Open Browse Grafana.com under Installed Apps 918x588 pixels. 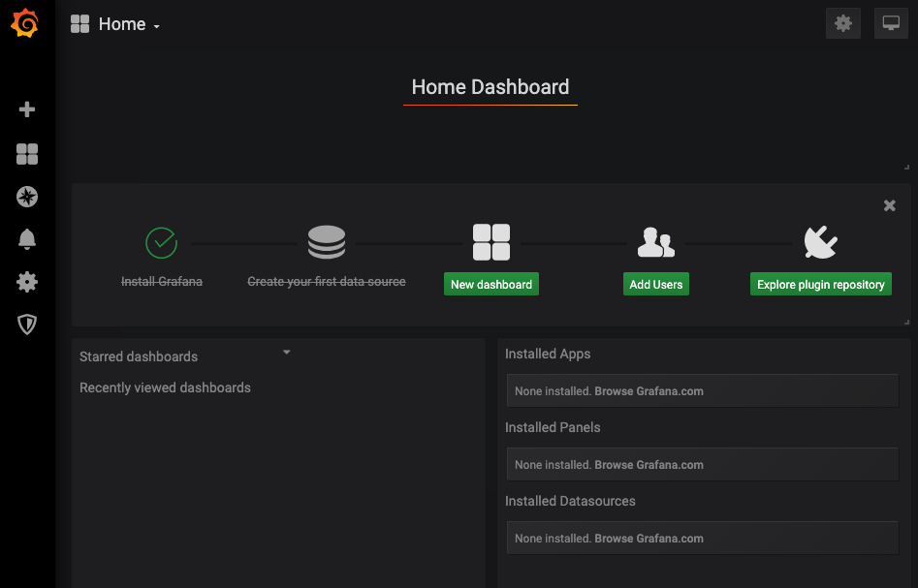tap(649, 390)
